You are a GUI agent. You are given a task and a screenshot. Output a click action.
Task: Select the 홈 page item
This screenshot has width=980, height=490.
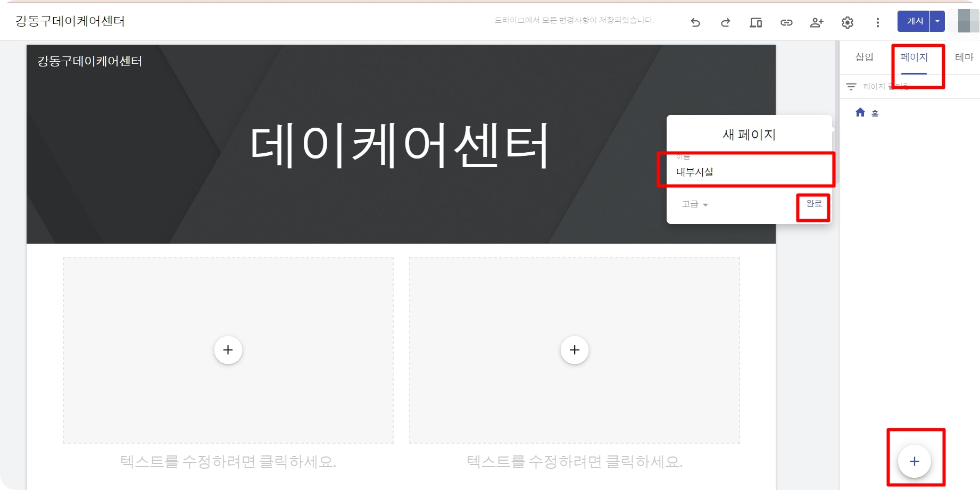pos(867,113)
